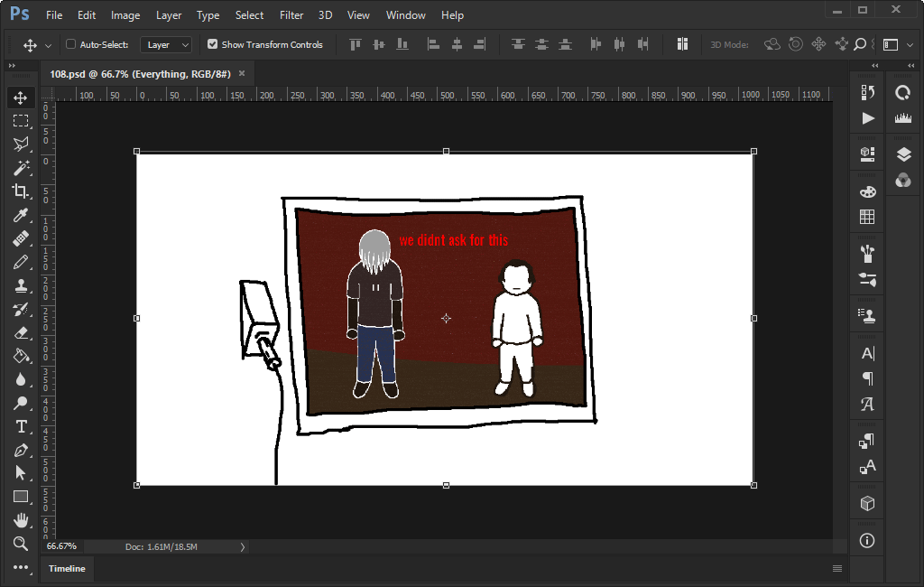Select the Hand tool
This screenshot has width=924, height=587.
click(20, 520)
